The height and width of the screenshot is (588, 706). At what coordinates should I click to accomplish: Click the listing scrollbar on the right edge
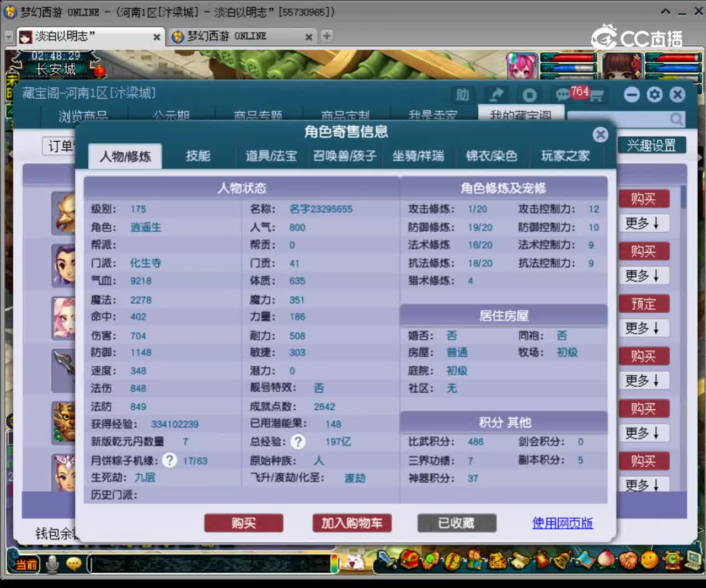point(684,197)
